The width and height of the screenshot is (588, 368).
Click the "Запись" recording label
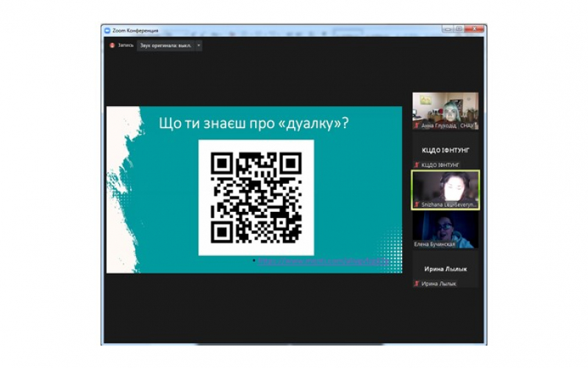pos(126,46)
